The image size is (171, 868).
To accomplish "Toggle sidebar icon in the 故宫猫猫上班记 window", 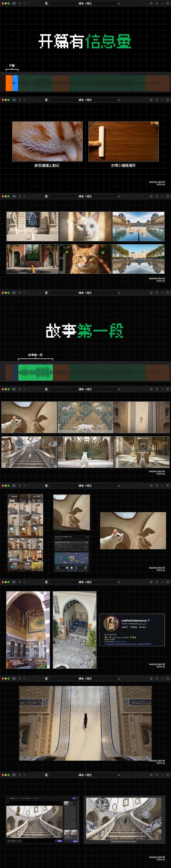I will point(14,100).
